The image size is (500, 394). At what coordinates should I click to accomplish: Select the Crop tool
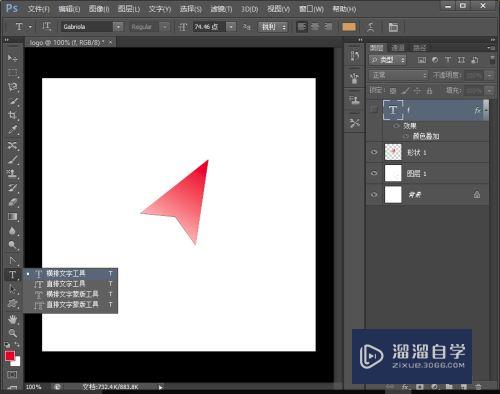click(x=12, y=115)
